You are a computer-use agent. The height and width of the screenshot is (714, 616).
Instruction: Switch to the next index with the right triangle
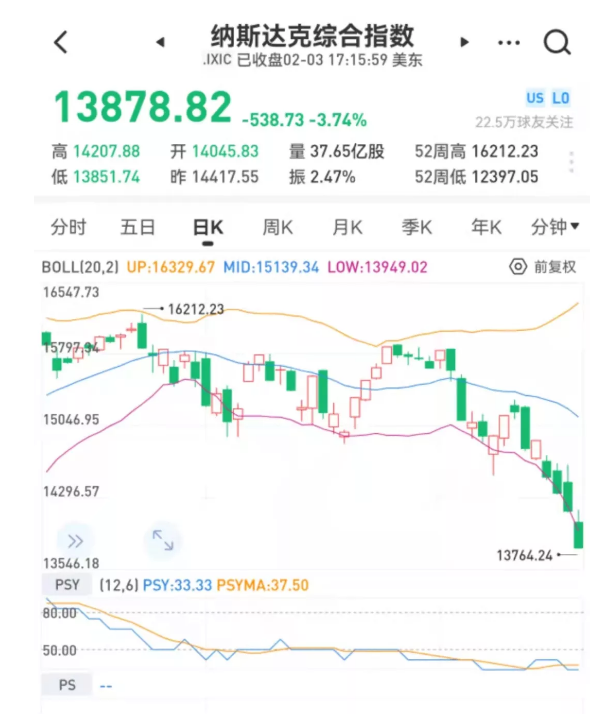click(464, 42)
